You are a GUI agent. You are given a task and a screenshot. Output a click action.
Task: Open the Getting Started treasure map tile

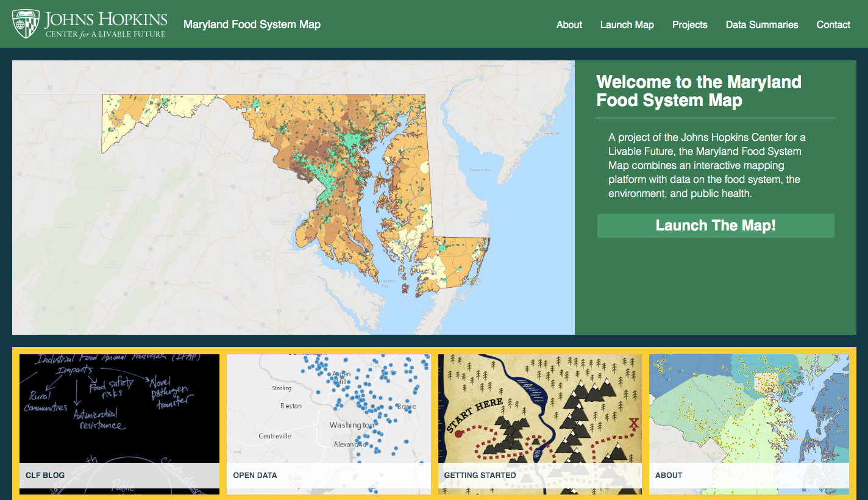[540, 424]
